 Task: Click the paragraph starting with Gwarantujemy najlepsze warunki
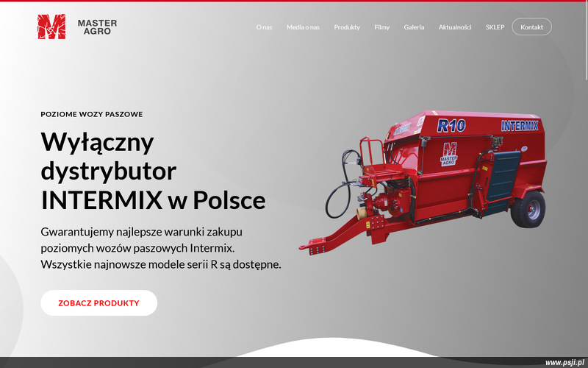pyautogui.click(x=161, y=248)
